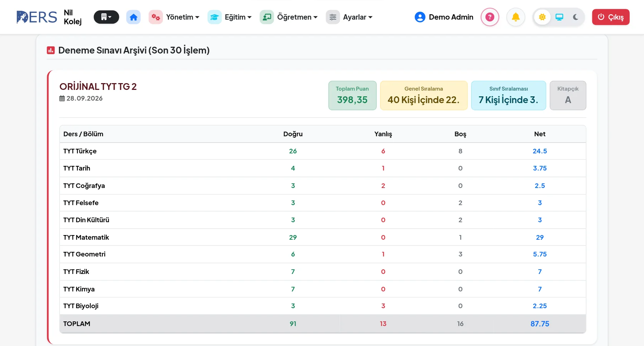Click the Ayarlar sliders icon

click(333, 17)
